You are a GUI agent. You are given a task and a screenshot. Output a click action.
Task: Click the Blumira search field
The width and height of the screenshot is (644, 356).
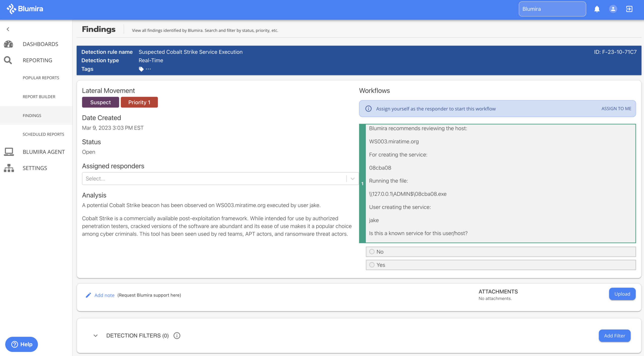(552, 9)
